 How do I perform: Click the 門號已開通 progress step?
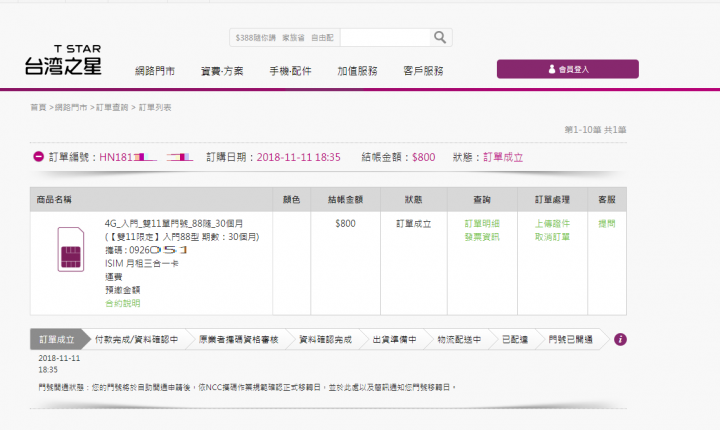coord(571,339)
